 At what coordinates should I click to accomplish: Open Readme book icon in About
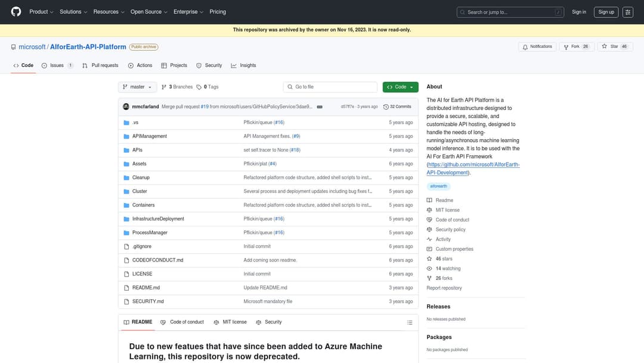click(429, 200)
